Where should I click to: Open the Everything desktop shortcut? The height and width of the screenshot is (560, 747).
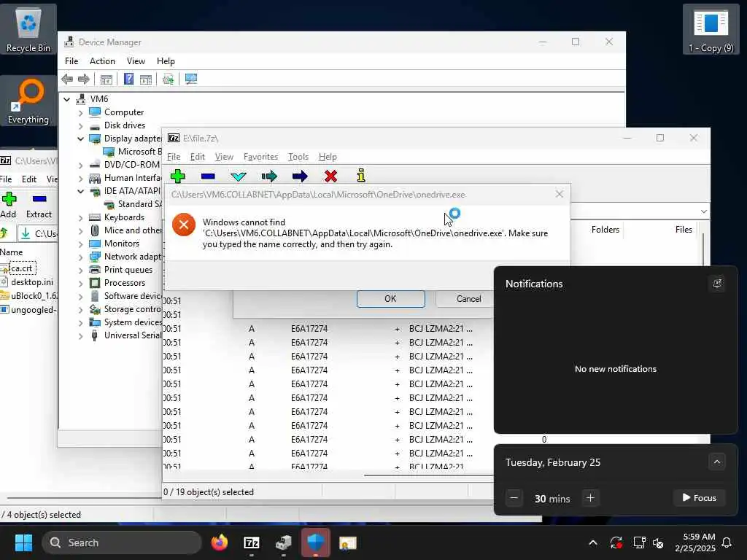click(x=28, y=101)
